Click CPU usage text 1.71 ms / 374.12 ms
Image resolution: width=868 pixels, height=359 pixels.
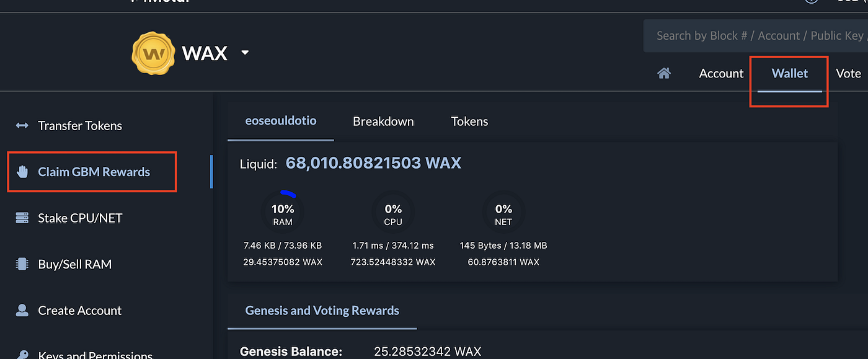click(x=393, y=246)
